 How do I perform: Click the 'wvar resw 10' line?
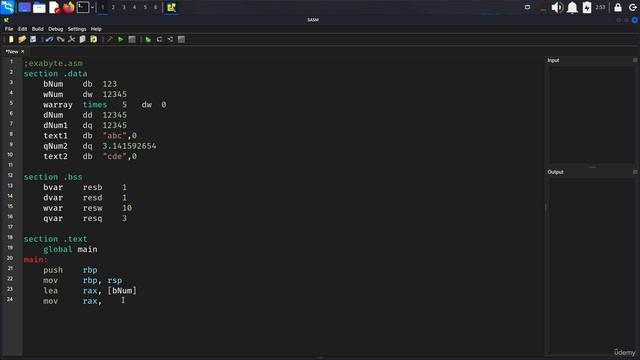coord(87,208)
